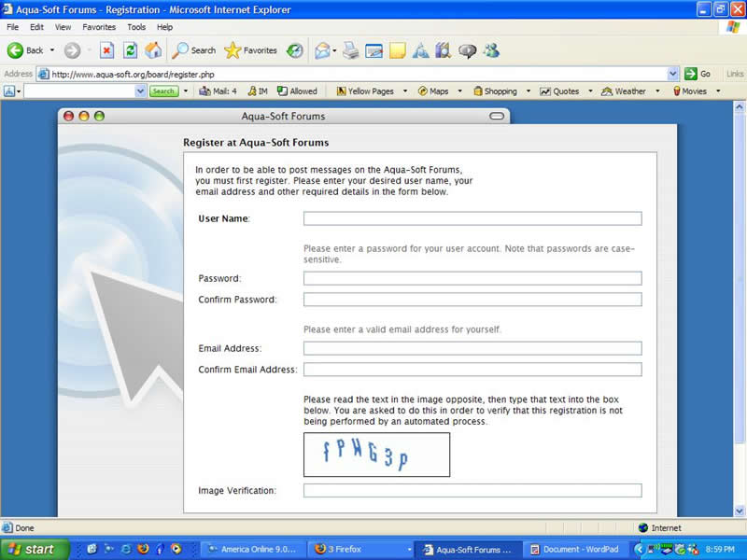Focus the Confirm Password field
Viewport: 747px width, 560px height.
point(472,299)
